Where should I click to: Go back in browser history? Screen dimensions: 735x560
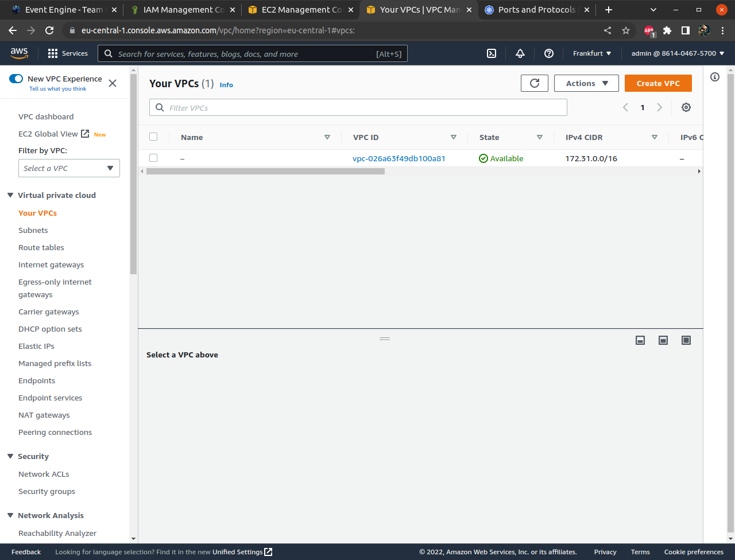click(x=13, y=30)
